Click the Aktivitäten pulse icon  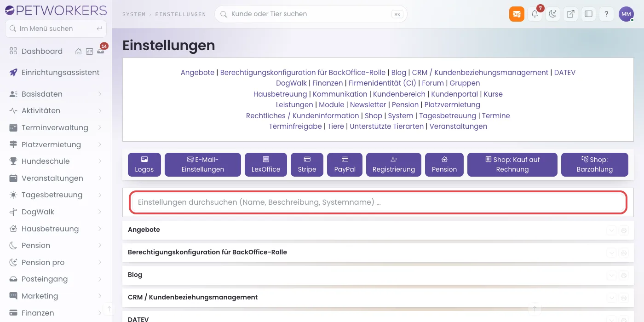click(x=13, y=111)
